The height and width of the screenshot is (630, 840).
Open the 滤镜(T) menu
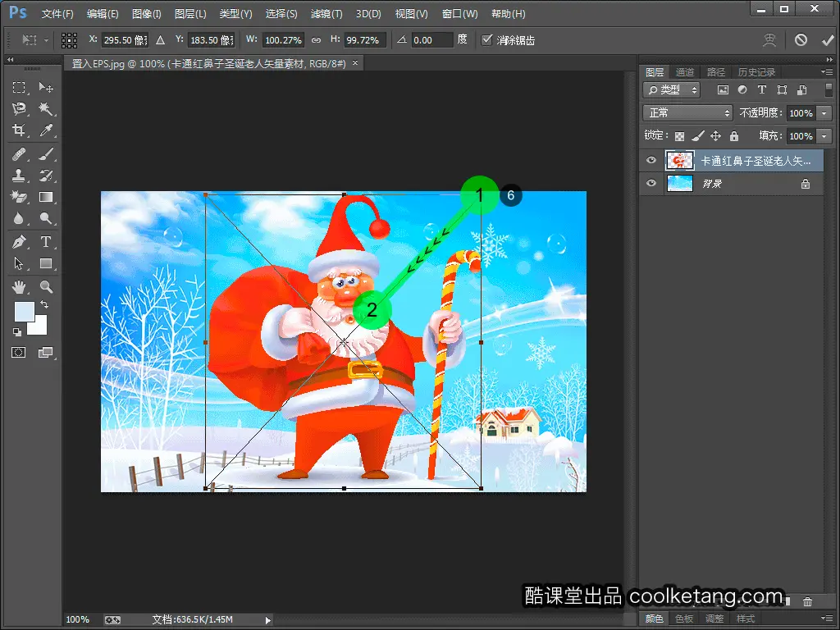pyautogui.click(x=326, y=14)
